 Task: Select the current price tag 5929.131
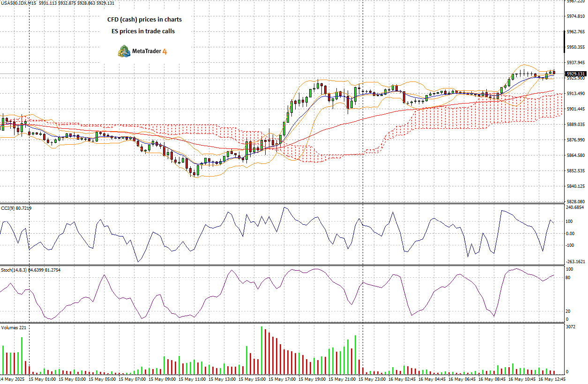click(575, 74)
